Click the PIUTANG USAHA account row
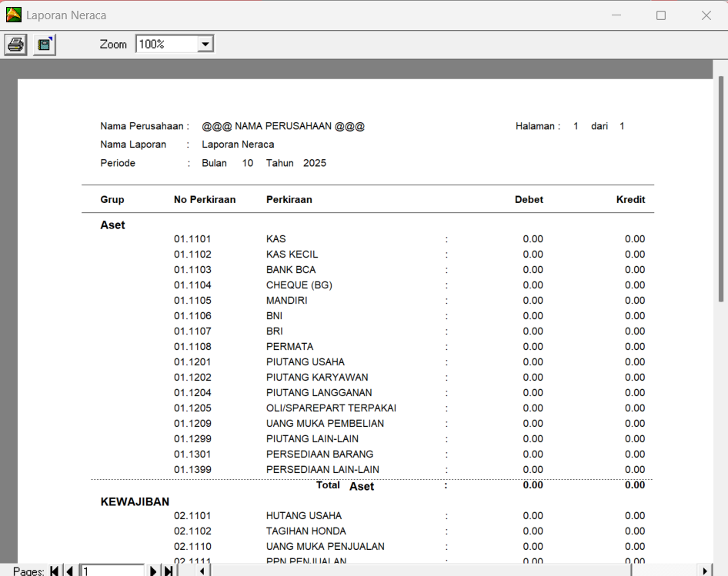The image size is (728, 576). (x=305, y=362)
